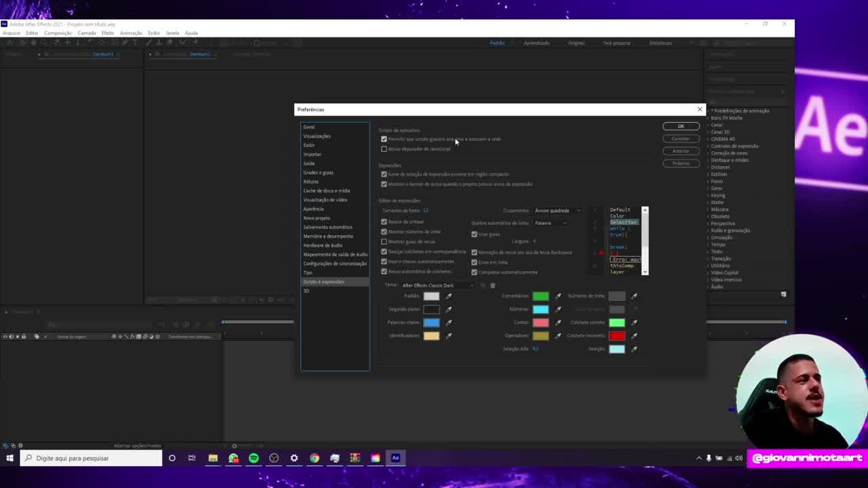
Task: Delete the theme with the trash icon
Action: [493, 285]
